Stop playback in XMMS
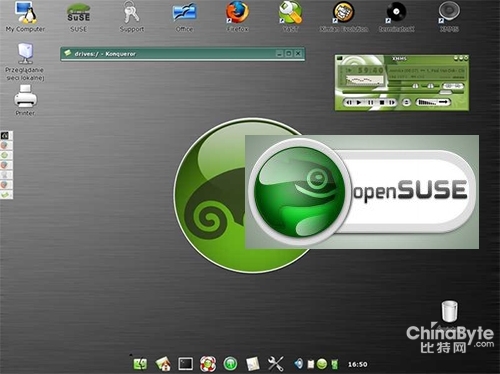 click(382, 103)
